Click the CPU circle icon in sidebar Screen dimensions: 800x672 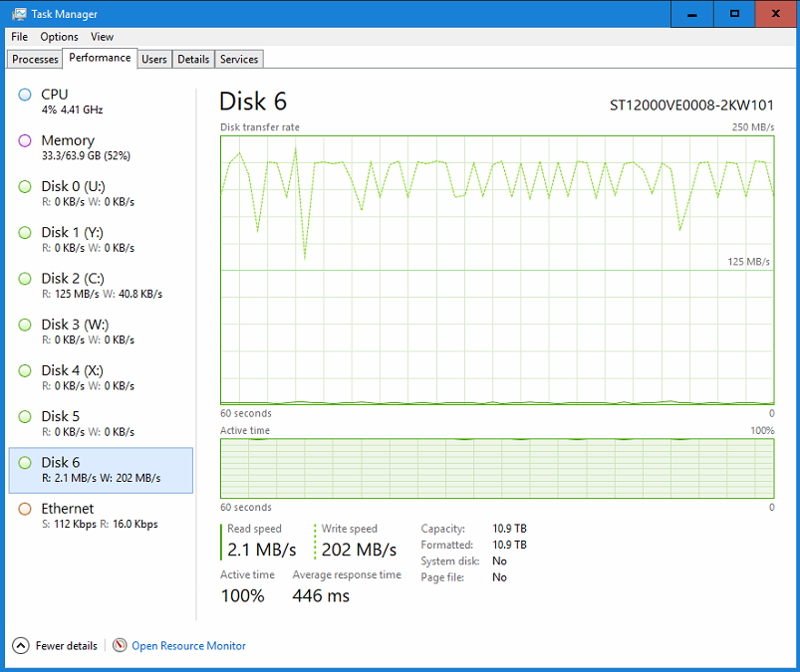[x=25, y=95]
